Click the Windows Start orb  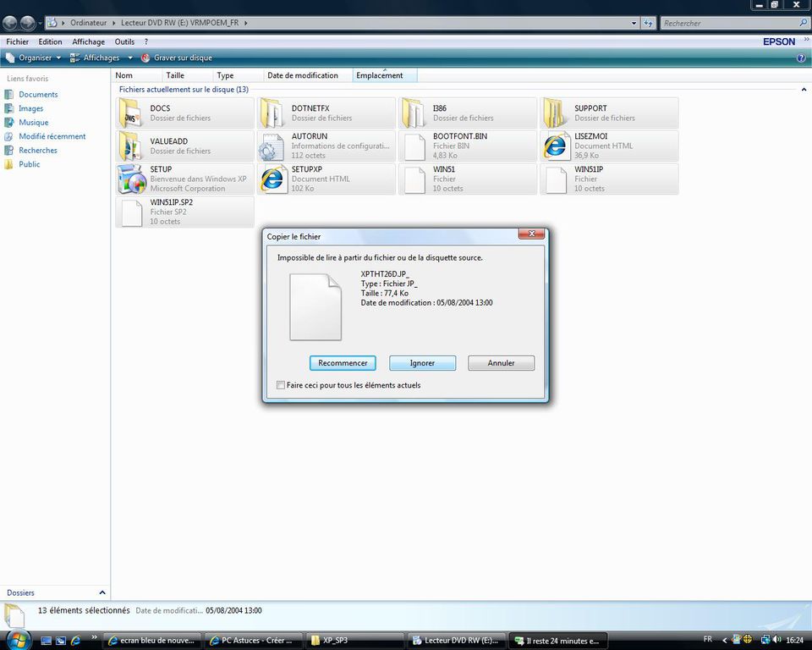(x=18, y=639)
